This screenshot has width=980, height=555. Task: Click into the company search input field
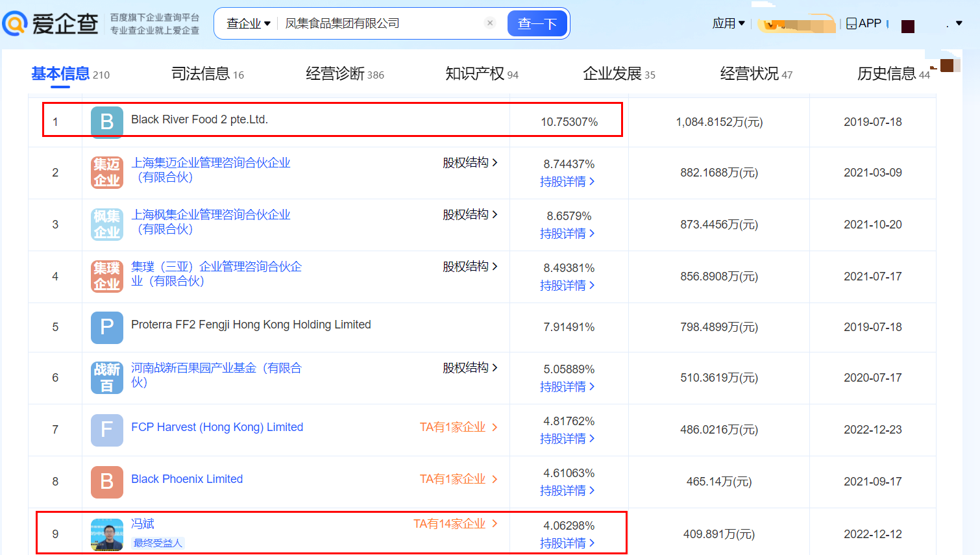point(380,23)
